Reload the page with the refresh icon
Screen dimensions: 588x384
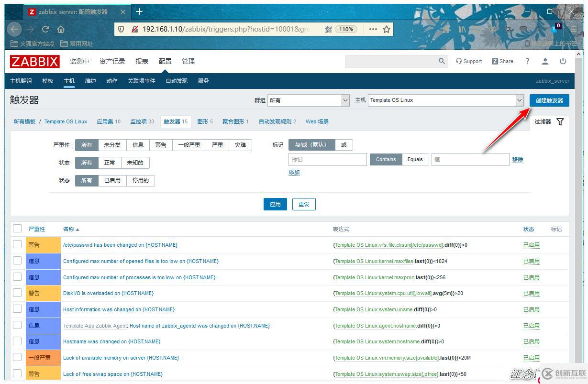tap(45, 29)
